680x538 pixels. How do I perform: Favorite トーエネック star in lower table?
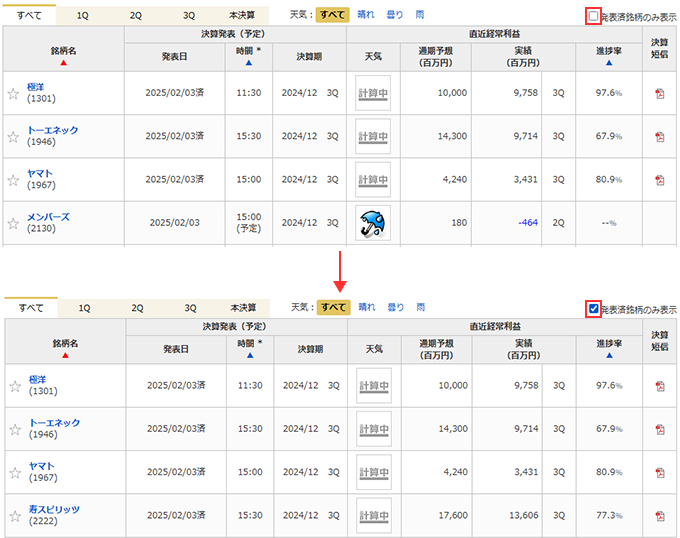click(x=15, y=430)
